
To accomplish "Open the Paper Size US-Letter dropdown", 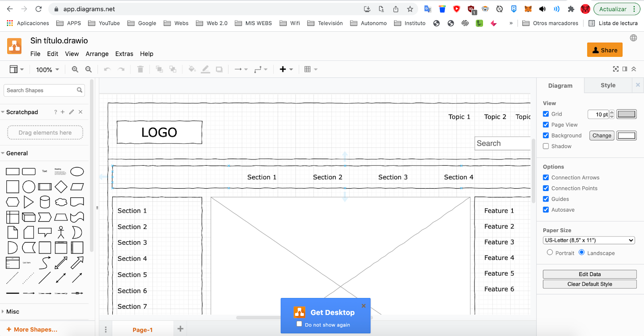I will click(x=588, y=240).
